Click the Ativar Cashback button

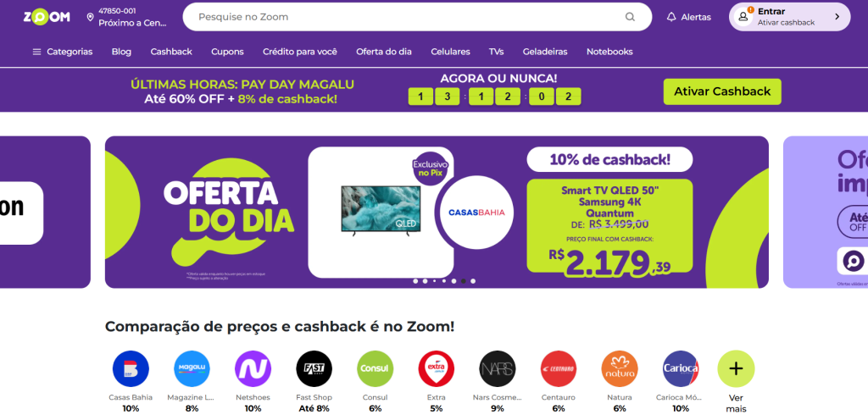click(722, 91)
